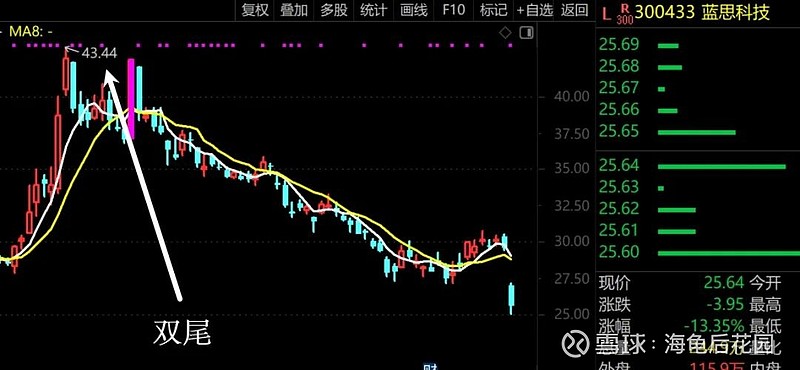Select the bid price 25.63 row

[697, 187]
